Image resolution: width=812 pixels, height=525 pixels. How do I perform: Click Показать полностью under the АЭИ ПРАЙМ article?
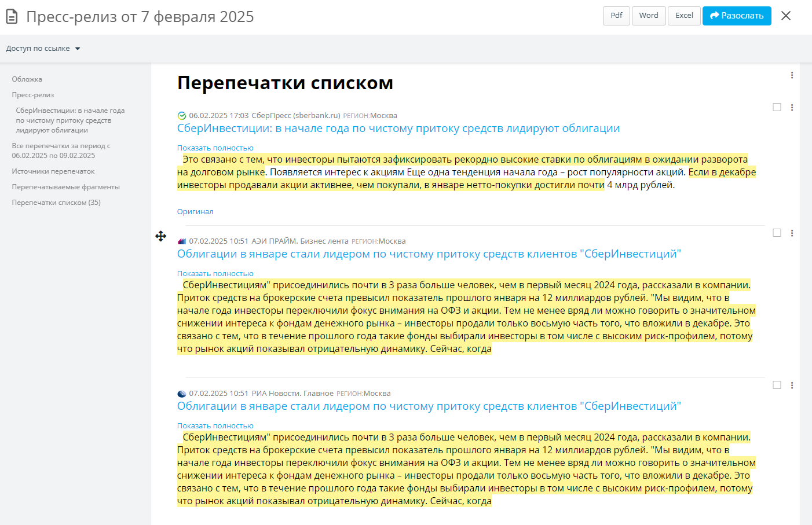(215, 274)
